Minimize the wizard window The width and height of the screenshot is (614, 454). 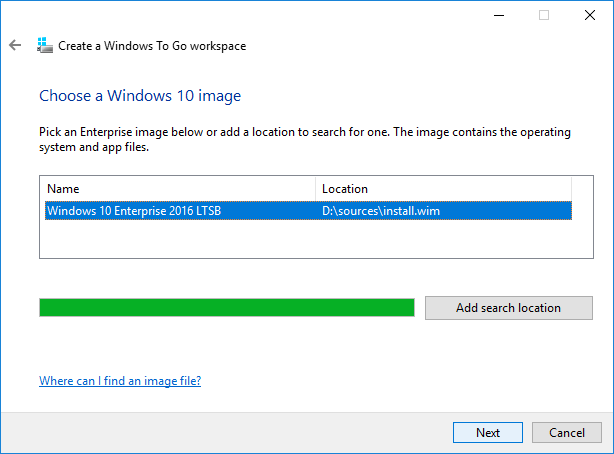click(499, 15)
